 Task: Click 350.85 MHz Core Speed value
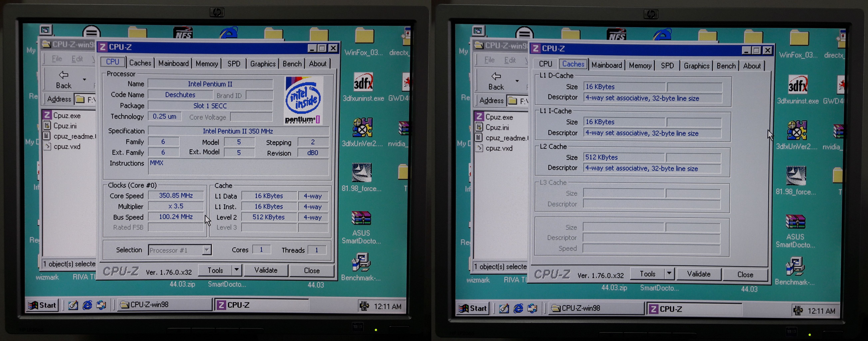coord(176,195)
